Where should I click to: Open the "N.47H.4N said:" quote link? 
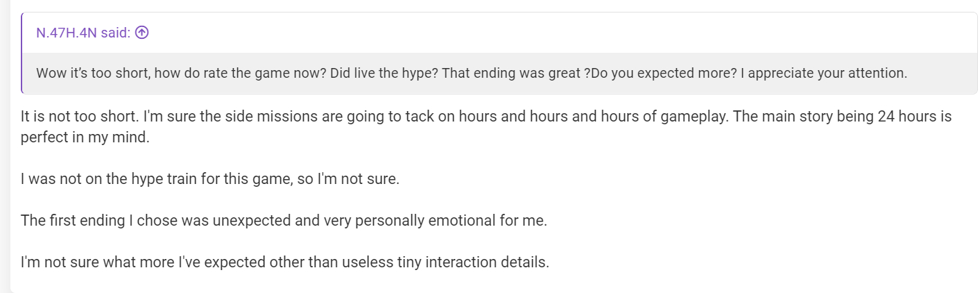tap(92, 33)
